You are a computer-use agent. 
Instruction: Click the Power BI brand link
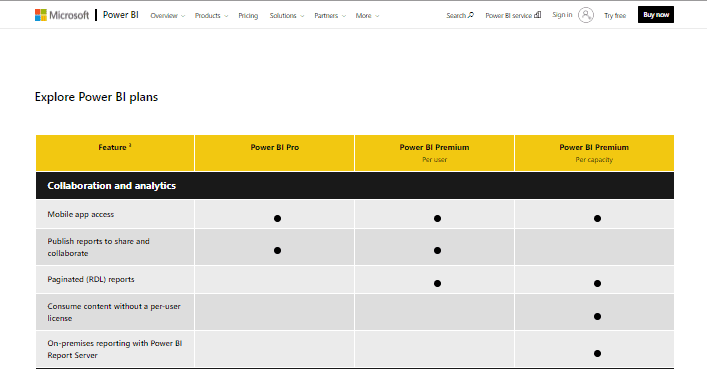pyautogui.click(x=120, y=15)
